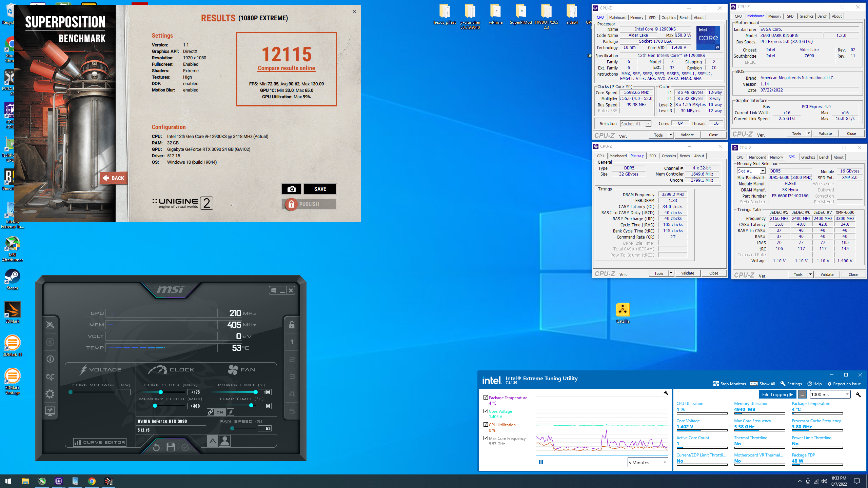Open the SuperPiMod folder on desktop
The image size is (868, 488).
tap(521, 14)
